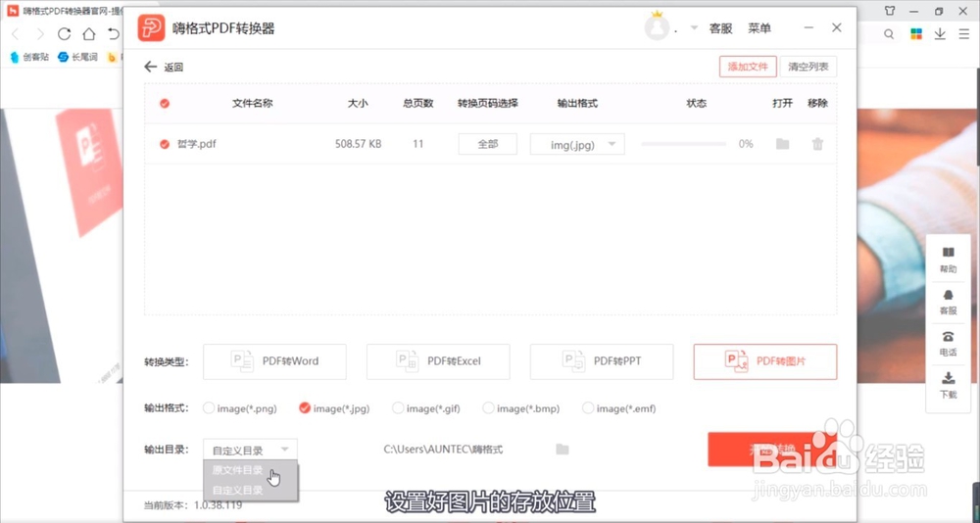This screenshot has height=523, width=980.
Task: Click the 返回 back arrow icon
Action: 150,67
